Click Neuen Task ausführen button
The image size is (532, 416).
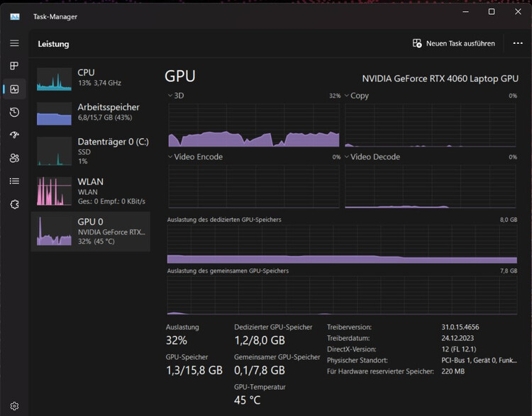coord(454,43)
